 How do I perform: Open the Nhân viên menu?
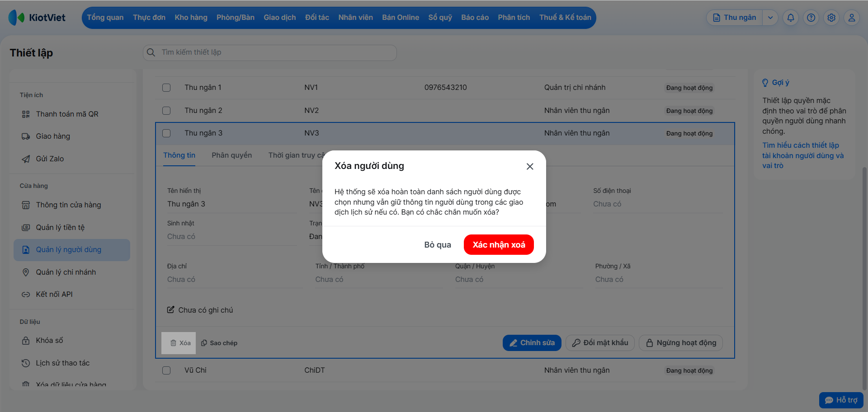point(355,18)
